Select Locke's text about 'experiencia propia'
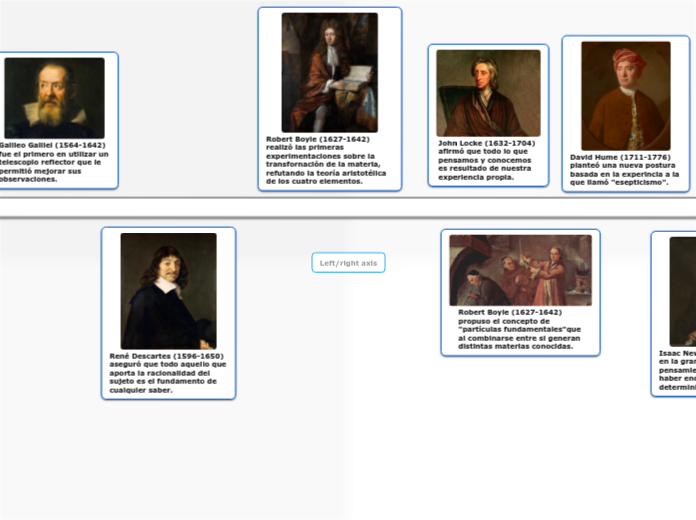The height and width of the screenshot is (520, 696). (x=485, y=164)
